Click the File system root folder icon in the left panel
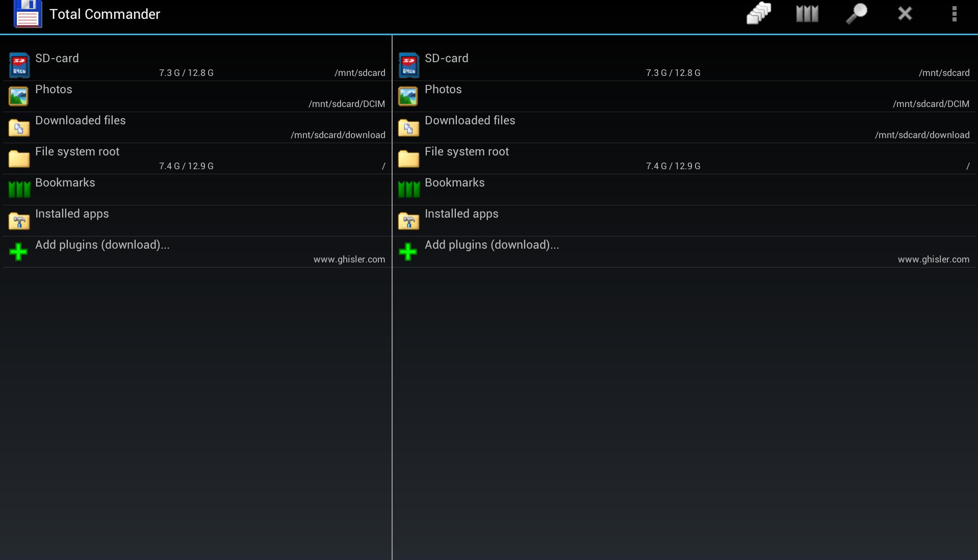Image resolution: width=978 pixels, height=560 pixels. click(19, 158)
